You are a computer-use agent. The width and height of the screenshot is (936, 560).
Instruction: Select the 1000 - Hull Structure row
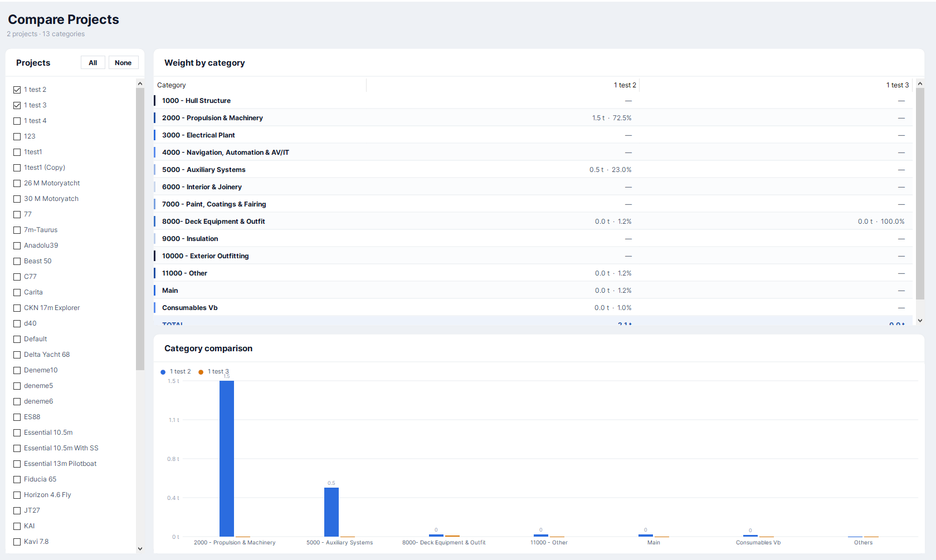pos(533,101)
